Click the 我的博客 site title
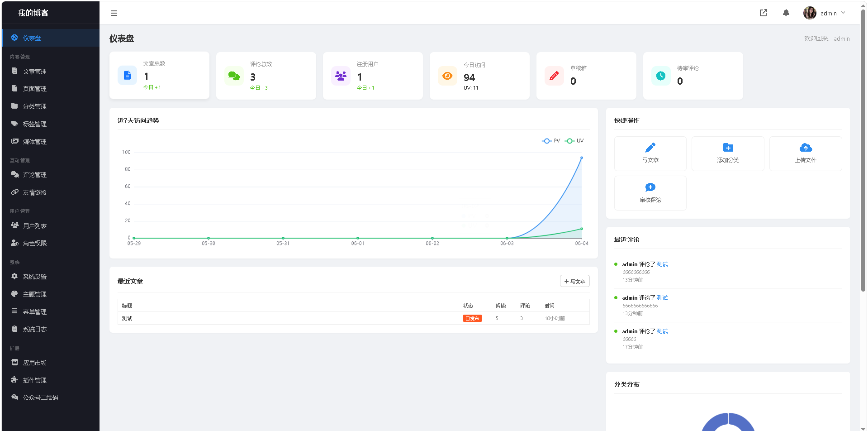 33,13
